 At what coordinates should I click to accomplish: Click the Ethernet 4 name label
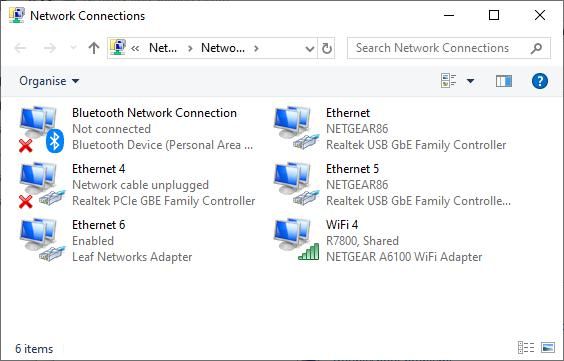[99, 169]
